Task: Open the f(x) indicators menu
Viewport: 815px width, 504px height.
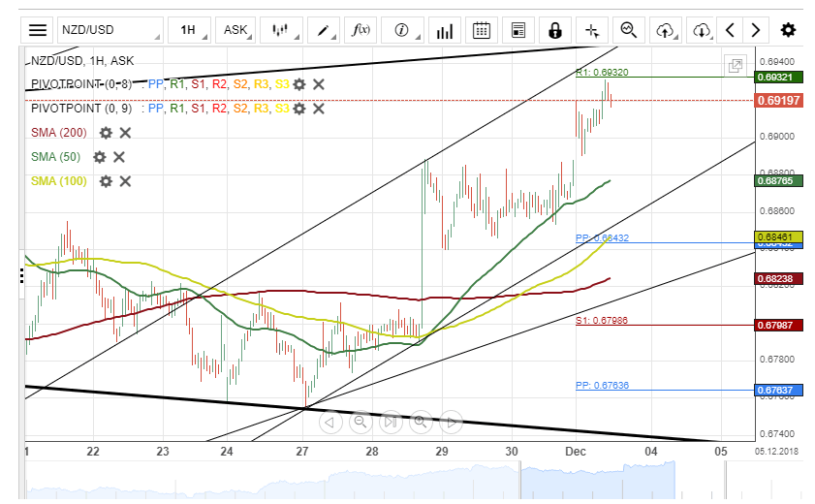Action: pos(360,30)
